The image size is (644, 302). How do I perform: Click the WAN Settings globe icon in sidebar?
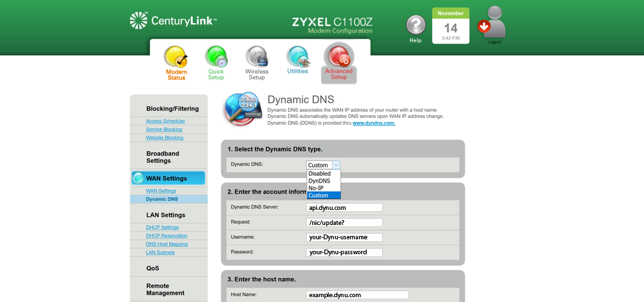(x=138, y=179)
